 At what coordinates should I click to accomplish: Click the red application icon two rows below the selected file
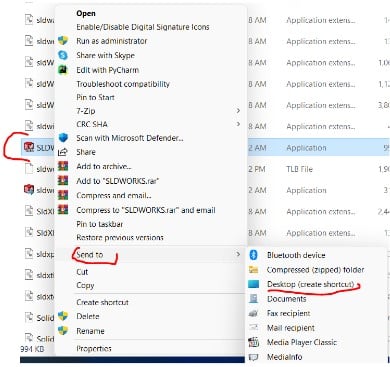pos(29,190)
